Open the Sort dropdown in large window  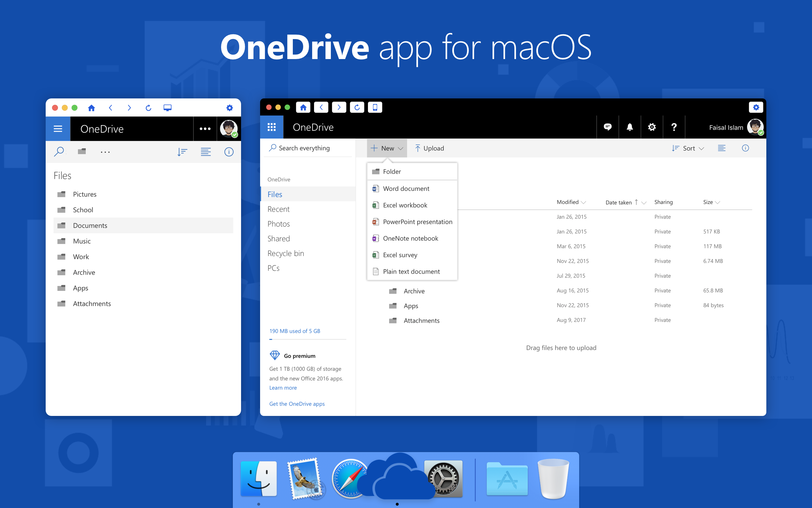[x=688, y=148]
